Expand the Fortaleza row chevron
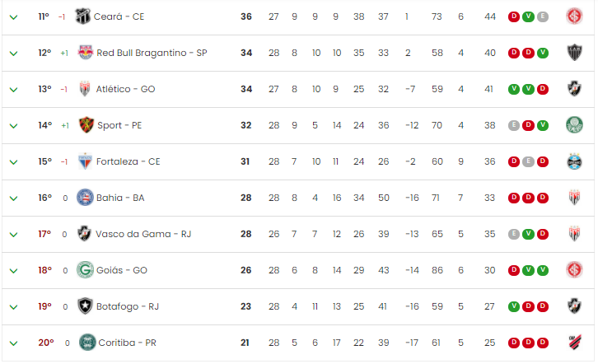 [x=13, y=162]
